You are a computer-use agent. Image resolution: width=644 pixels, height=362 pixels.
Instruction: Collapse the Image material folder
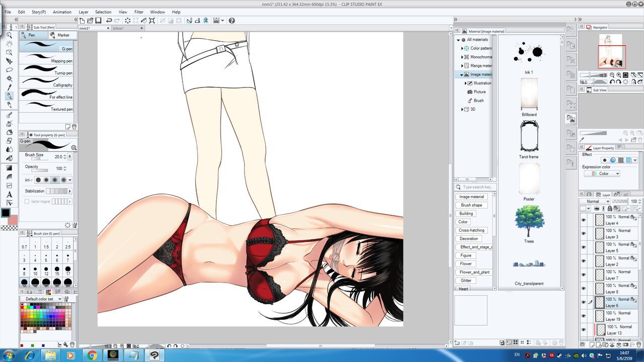coord(462,74)
